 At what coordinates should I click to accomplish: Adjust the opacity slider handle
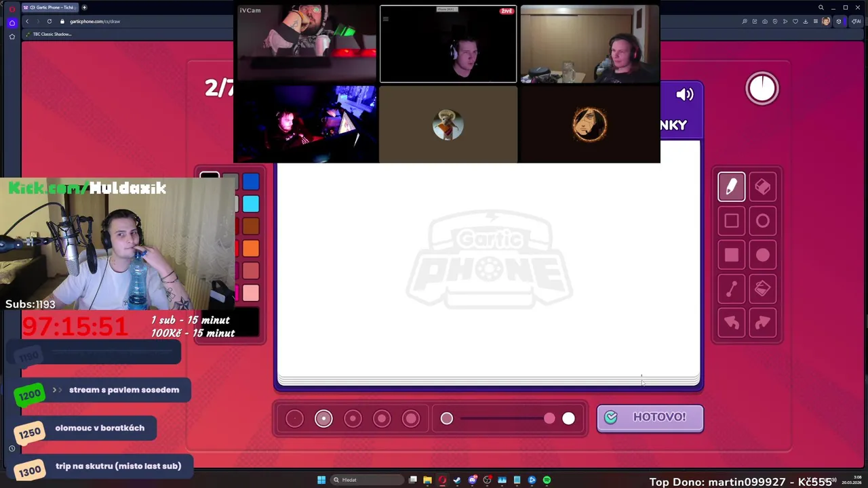coord(549,419)
